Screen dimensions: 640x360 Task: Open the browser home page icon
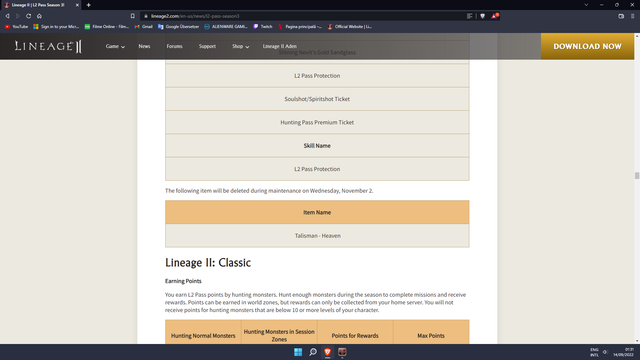(39, 16)
